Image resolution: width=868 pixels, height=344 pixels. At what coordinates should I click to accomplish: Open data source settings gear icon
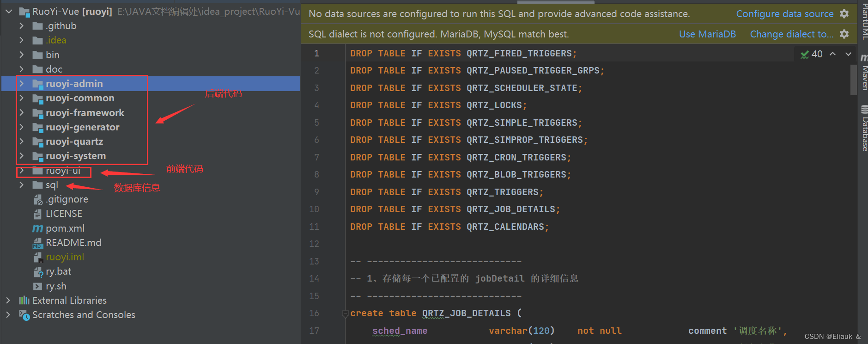(x=844, y=14)
